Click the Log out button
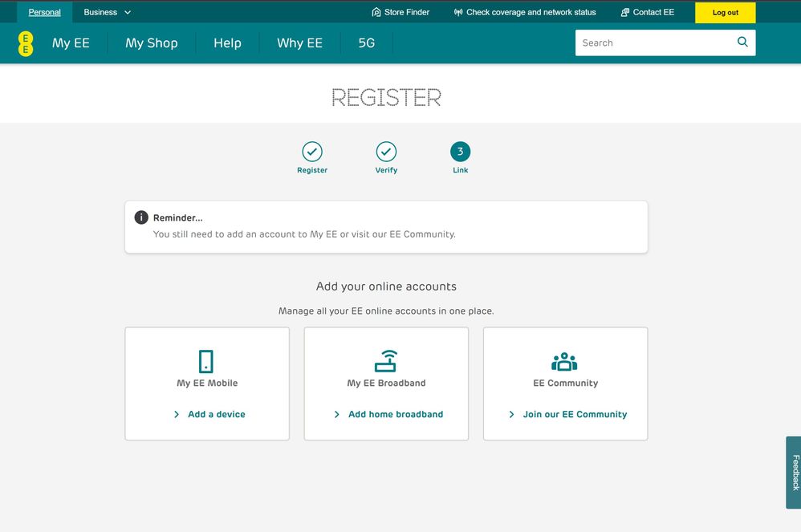Screen dimensions: 801x532 [x=725, y=13]
